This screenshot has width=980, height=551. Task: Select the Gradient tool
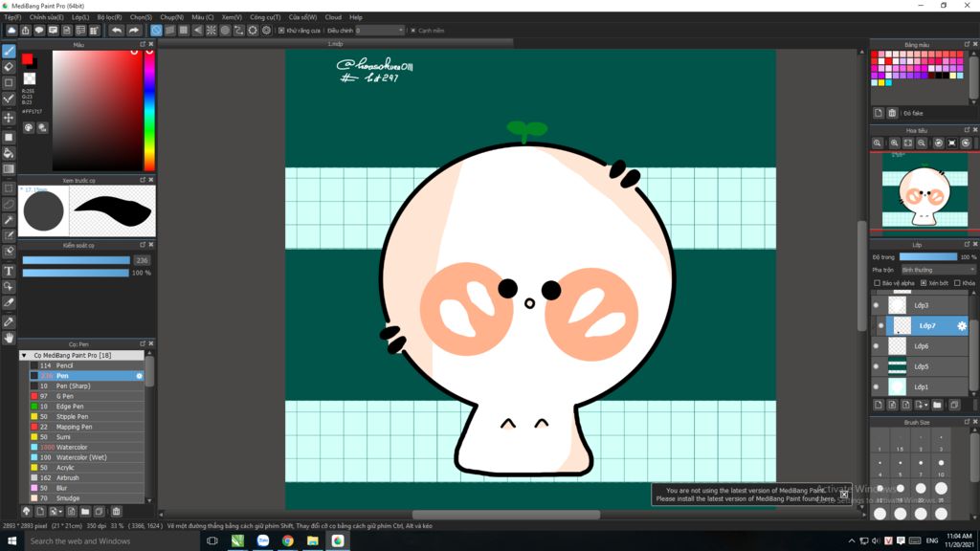(9, 168)
